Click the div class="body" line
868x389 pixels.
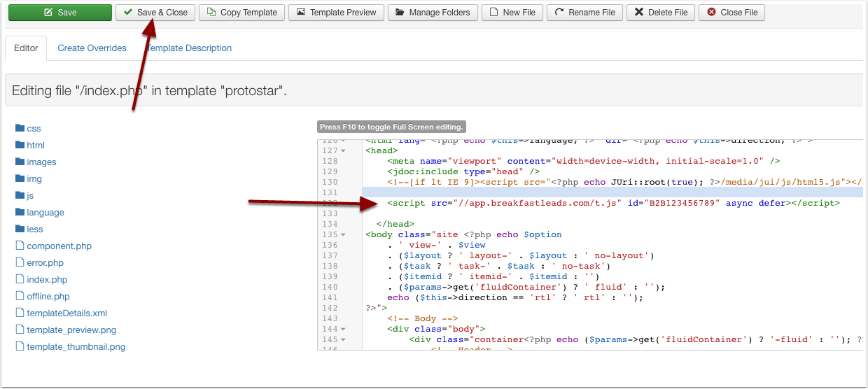click(x=436, y=329)
